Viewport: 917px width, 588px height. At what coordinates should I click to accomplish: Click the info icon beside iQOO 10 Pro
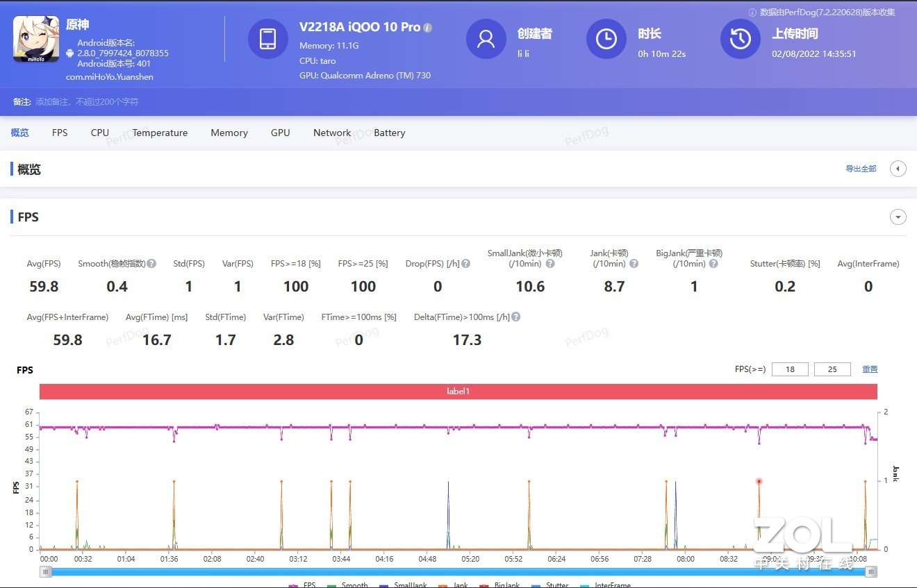point(428,28)
